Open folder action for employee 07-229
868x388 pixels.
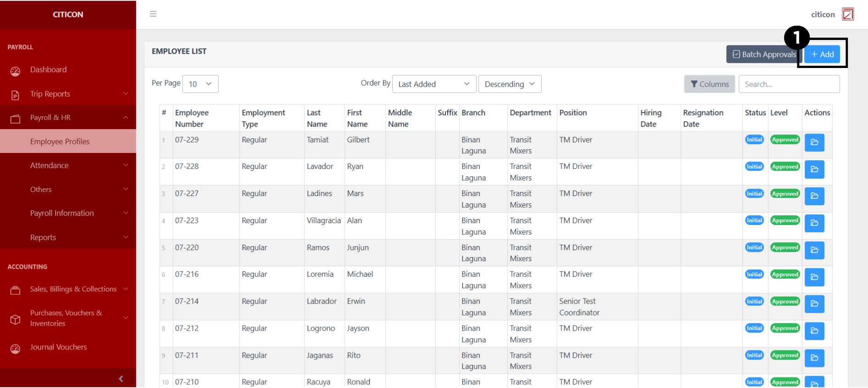[x=814, y=142]
